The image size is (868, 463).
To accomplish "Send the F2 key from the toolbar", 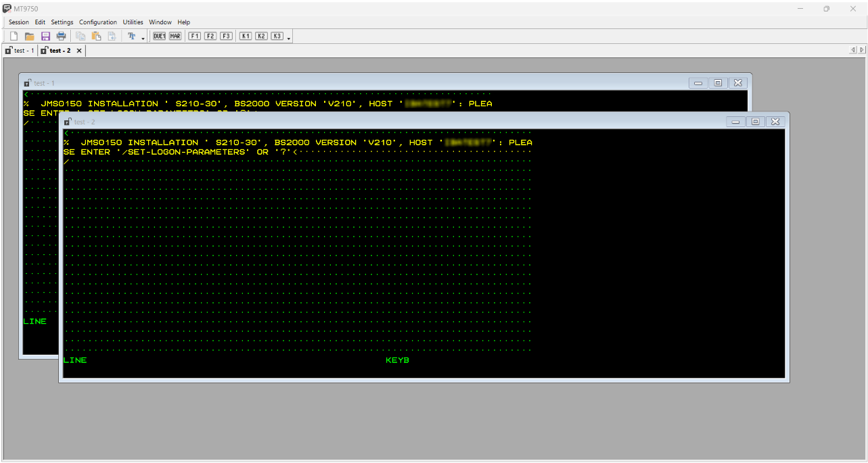I will point(210,36).
